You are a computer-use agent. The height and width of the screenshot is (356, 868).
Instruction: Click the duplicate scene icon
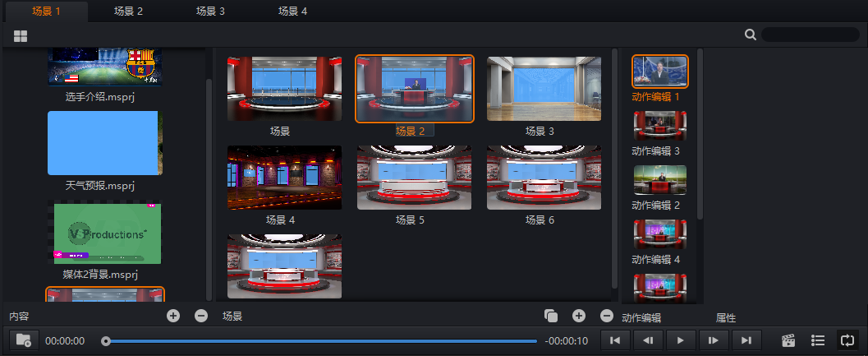tap(551, 316)
